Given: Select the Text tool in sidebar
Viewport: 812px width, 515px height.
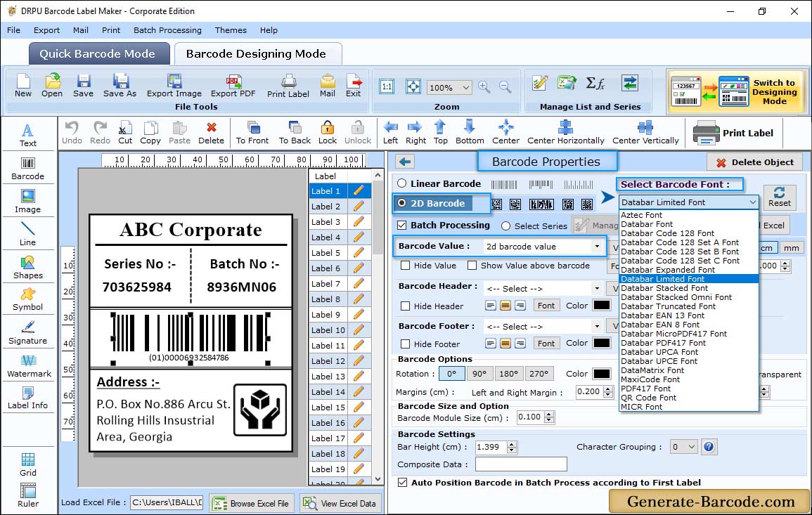Looking at the screenshot, I should 28,136.
